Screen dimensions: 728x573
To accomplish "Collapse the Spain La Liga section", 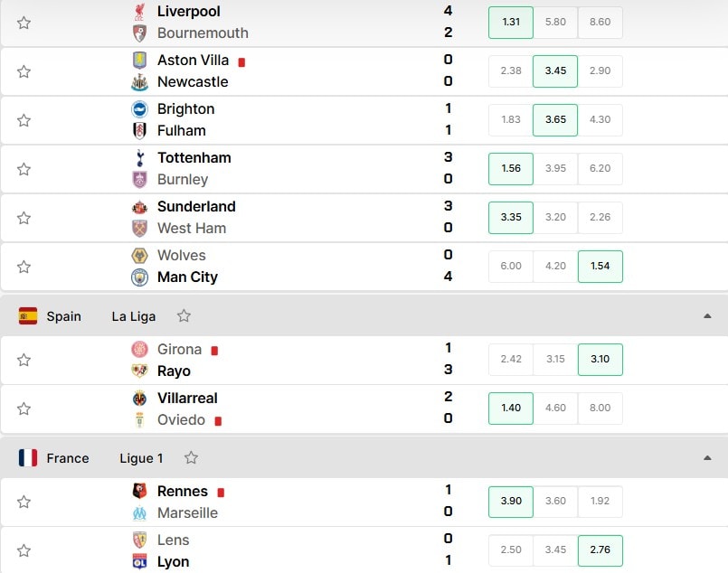I will click(x=707, y=316).
